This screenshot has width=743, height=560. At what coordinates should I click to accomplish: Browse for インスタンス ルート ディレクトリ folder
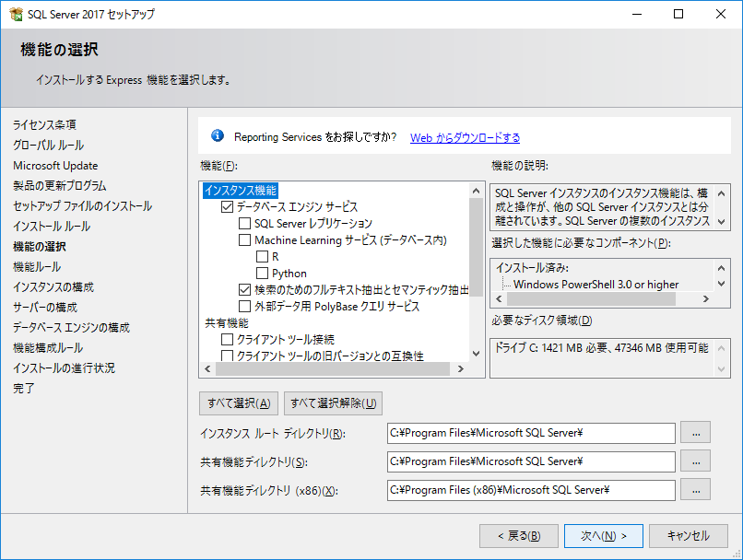coord(696,433)
